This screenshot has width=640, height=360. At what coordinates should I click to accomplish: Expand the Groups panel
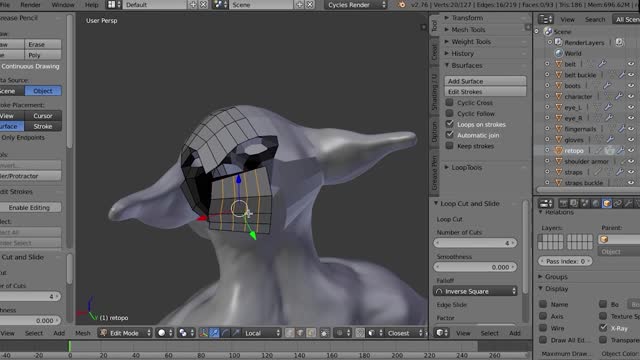[556, 277]
